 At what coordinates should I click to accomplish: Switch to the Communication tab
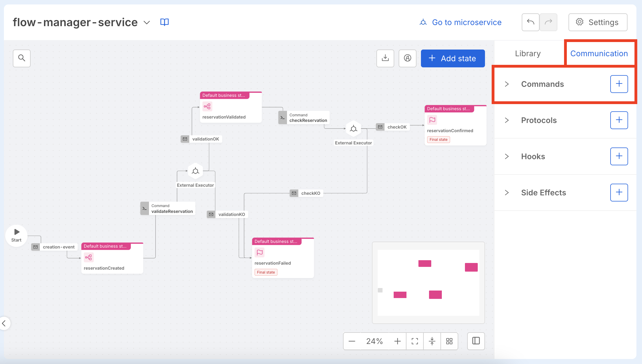[599, 53]
